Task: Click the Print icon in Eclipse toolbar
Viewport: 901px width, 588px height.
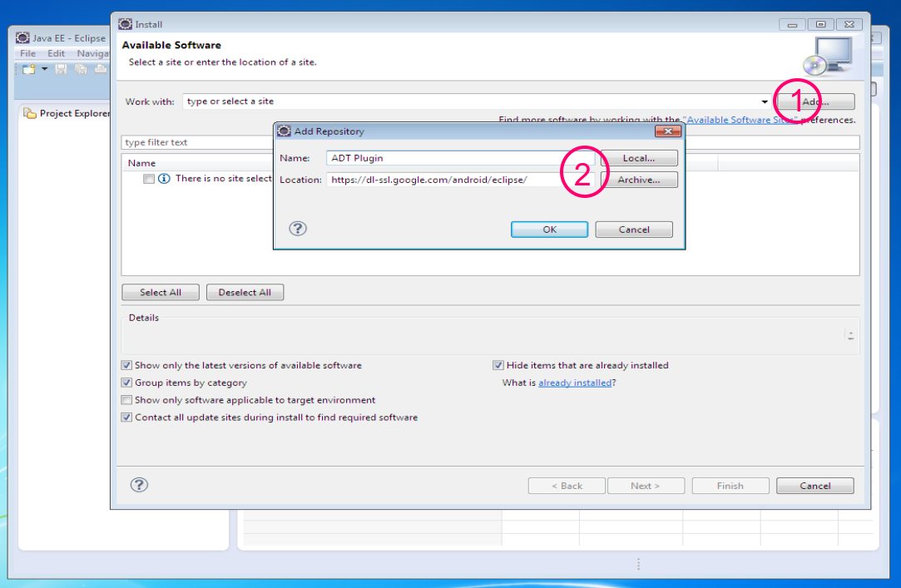Action: [101, 69]
